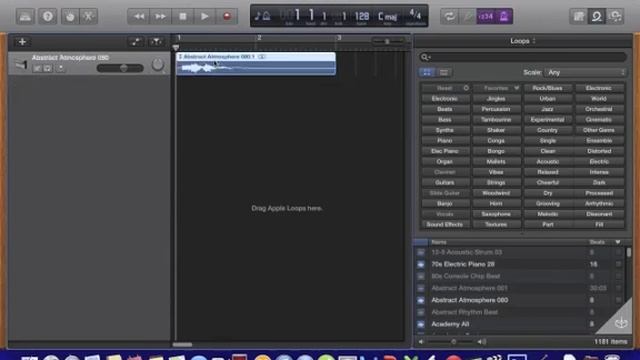The width and height of the screenshot is (640, 360).
Task: Open the Editors scissors button
Action: pyautogui.click(x=88, y=16)
